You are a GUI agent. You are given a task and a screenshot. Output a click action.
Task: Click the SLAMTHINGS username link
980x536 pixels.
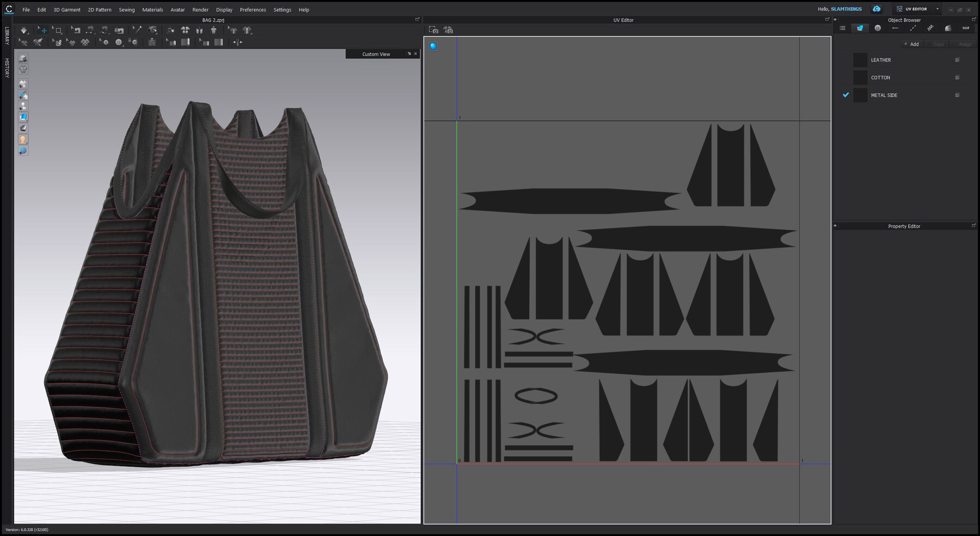pyautogui.click(x=846, y=9)
